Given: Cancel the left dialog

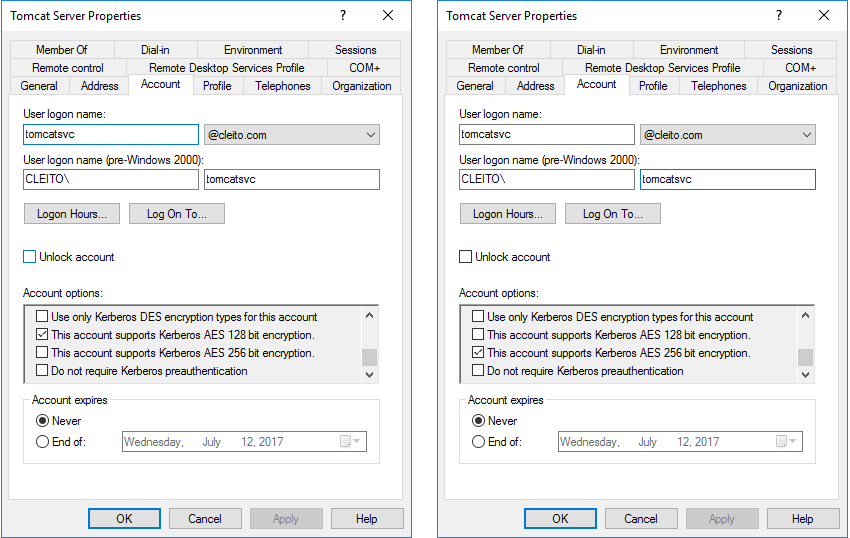Looking at the screenshot, I should [205, 518].
